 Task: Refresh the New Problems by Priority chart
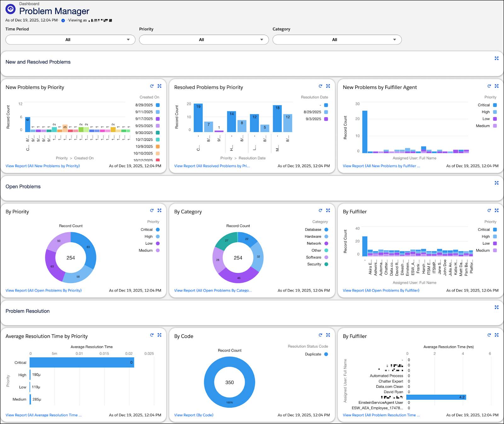point(152,86)
